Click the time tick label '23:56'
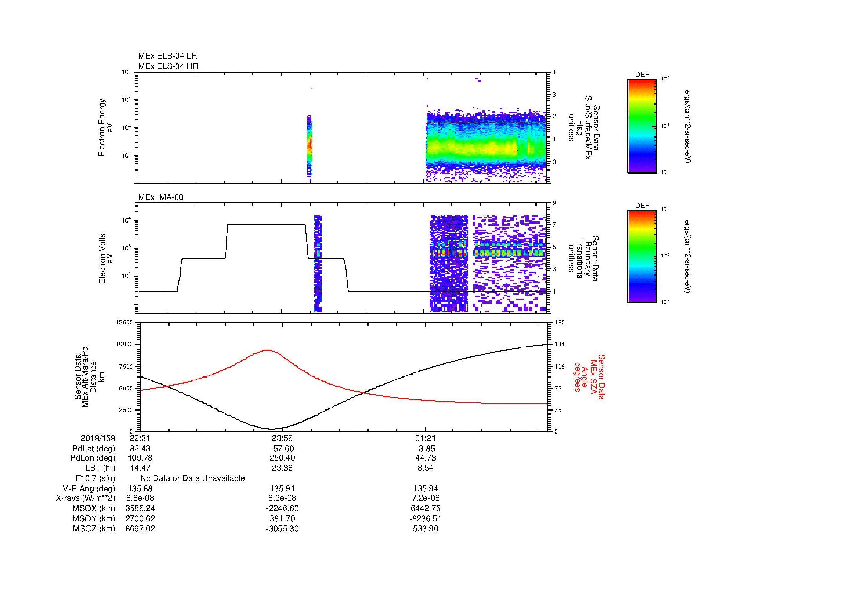The image size is (868, 613). [282, 438]
